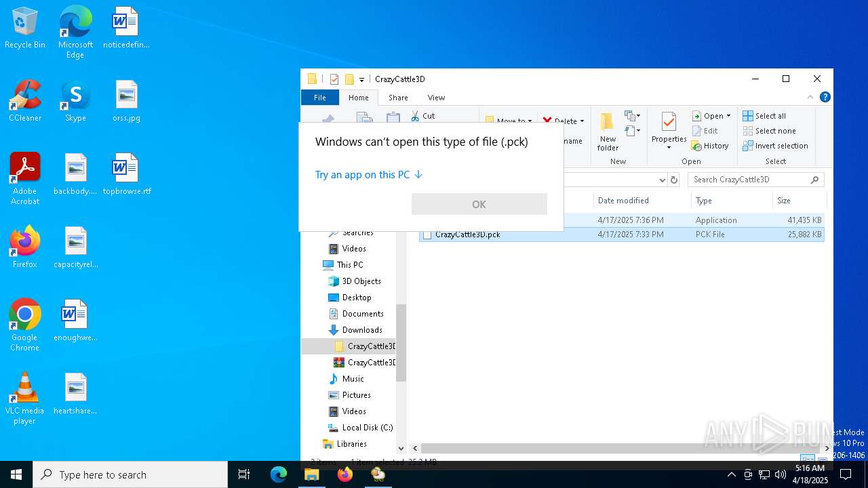868x488 pixels.
Task: Expand the address bar history dropdown
Action: [663, 180]
